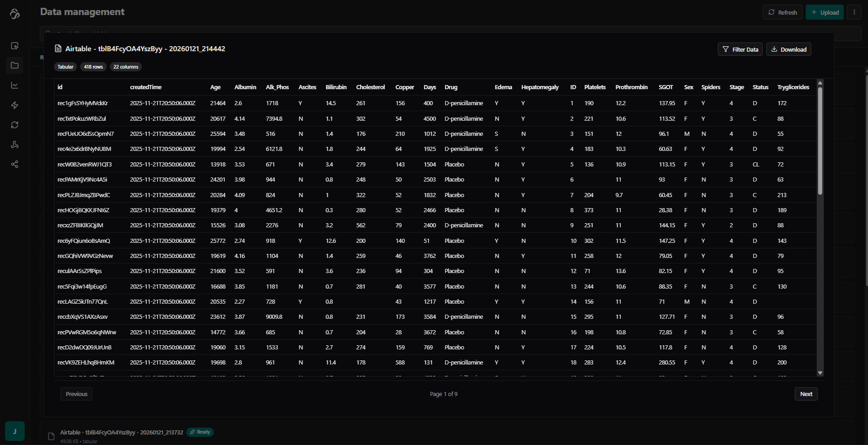This screenshot has height=445, width=868.
Task: Open the J user avatar menu
Action: coord(15,431)
